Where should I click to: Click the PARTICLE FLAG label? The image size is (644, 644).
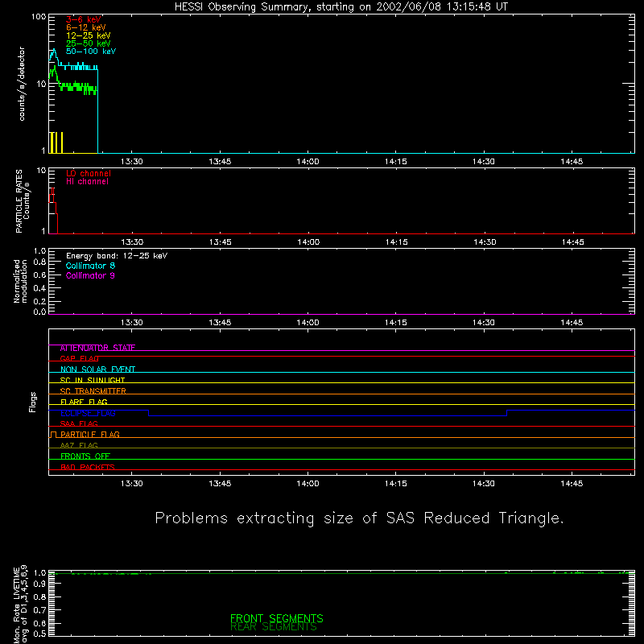click(x=89, y=435)
